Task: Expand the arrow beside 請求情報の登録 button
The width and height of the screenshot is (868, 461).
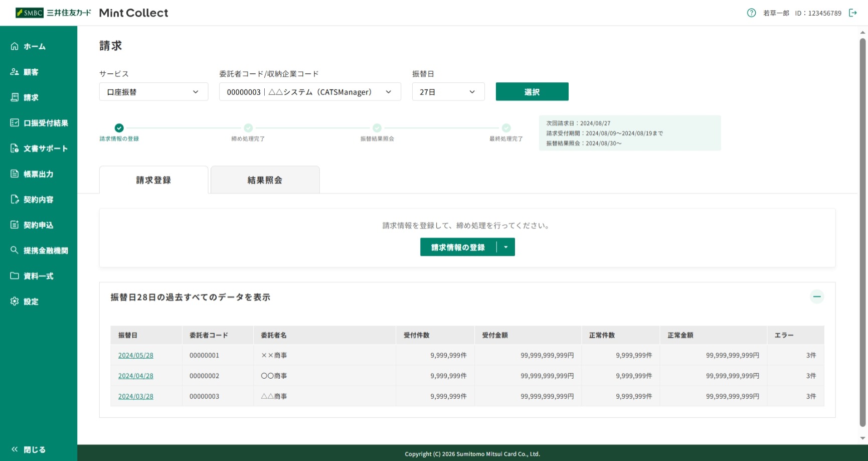Action: [x=506, y=247]
